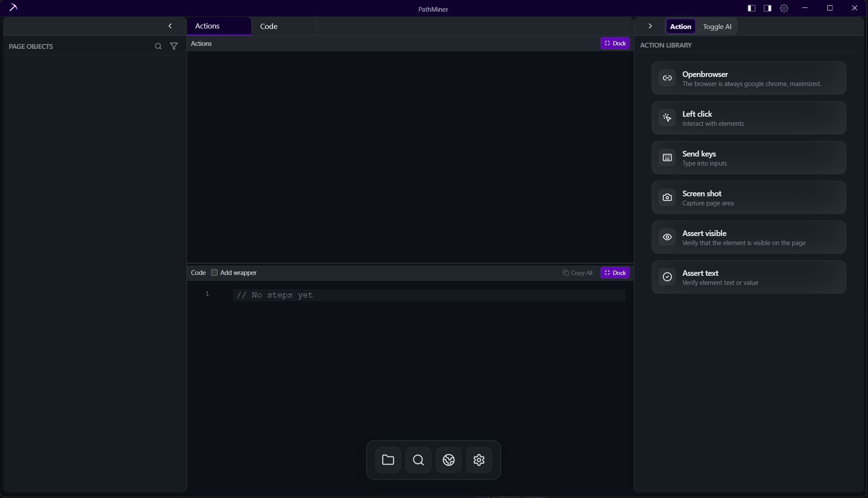Click the search icon in the Page Objects panel

click(158, 46)
